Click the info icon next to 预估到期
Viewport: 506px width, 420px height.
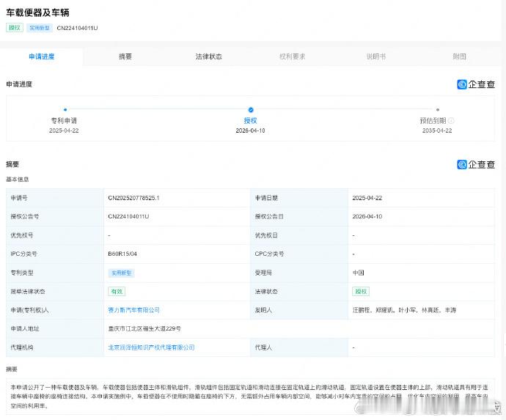[451, 121]
